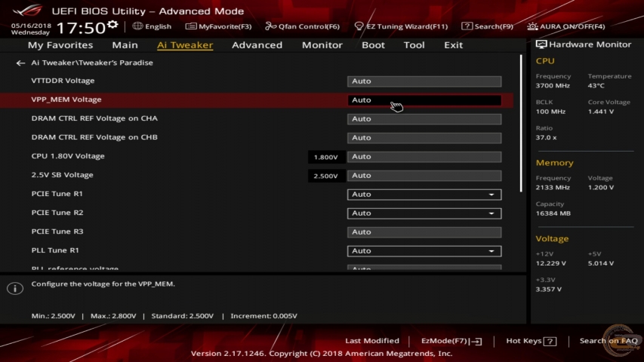The height and width of the screenshot is (362, 644).
Task: Click the memory frequency 2133 MHz value
Action: click(x=553, y=188)
